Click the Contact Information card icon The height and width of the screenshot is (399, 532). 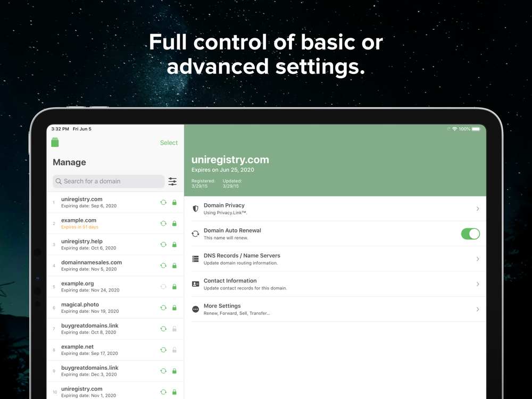click(195, 284)
